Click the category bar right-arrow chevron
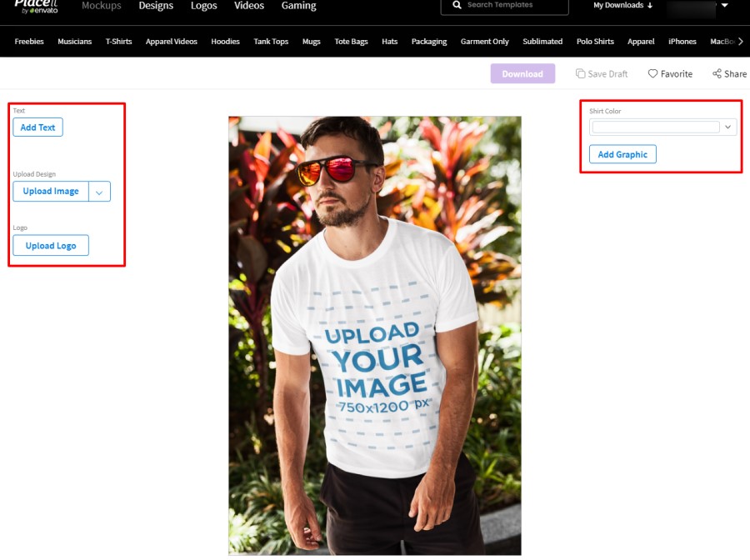Viewport: 750px width, 560px height. pyautogui.click(x=741, y=42)
